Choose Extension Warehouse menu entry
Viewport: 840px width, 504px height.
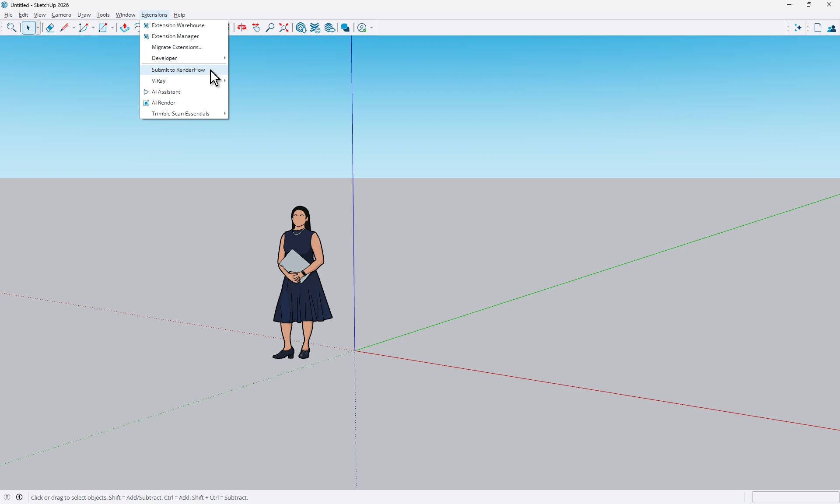pos(184,25)
